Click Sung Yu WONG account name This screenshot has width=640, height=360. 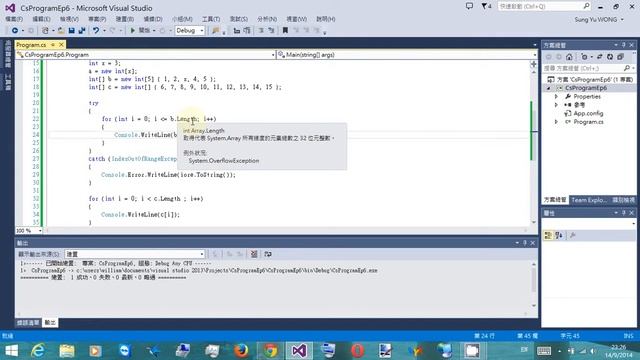596,20
